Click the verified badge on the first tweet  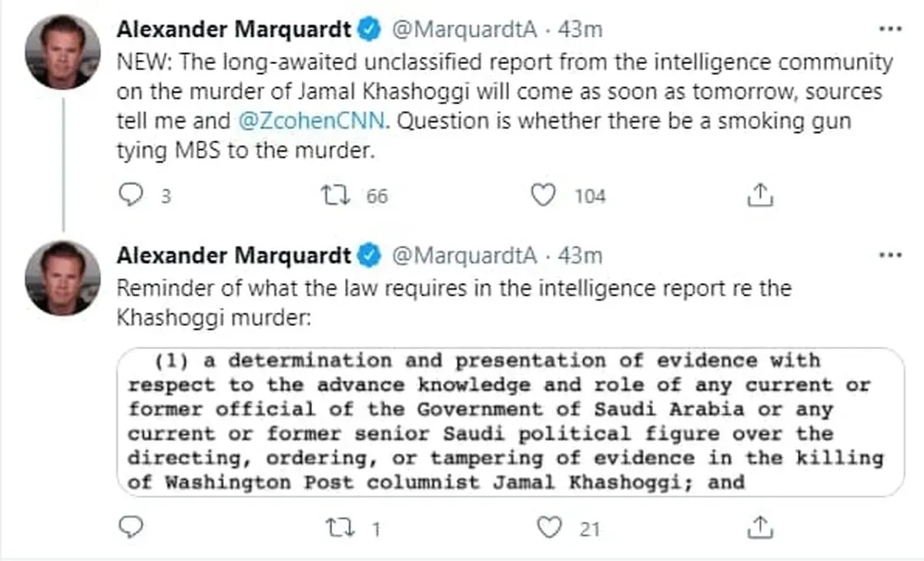click(369, 28)
